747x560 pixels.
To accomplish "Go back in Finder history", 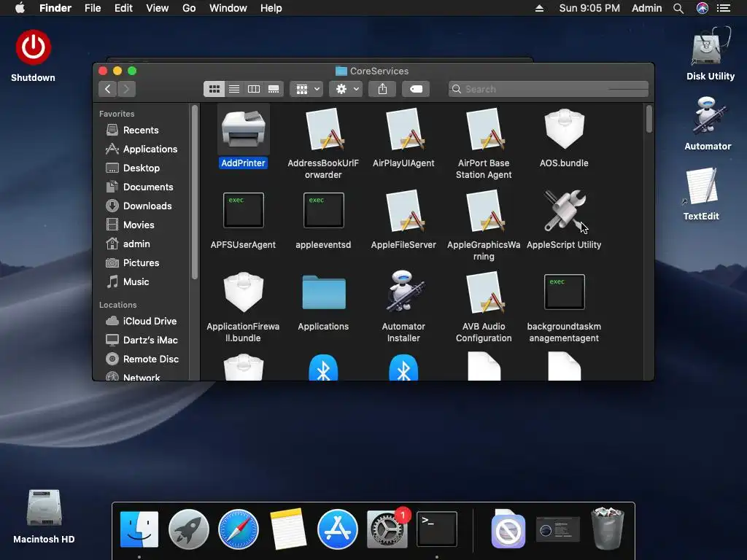I will coord(108,89).
